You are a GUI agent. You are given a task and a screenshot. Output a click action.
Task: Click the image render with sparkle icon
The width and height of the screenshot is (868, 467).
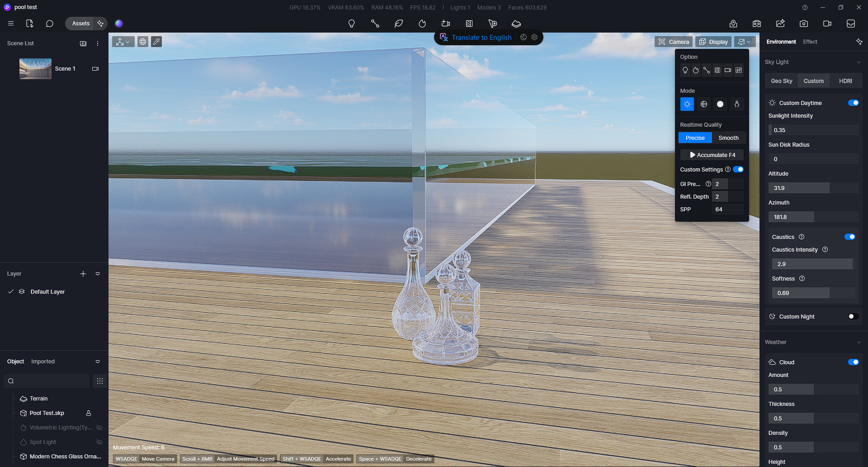(780, 24)
